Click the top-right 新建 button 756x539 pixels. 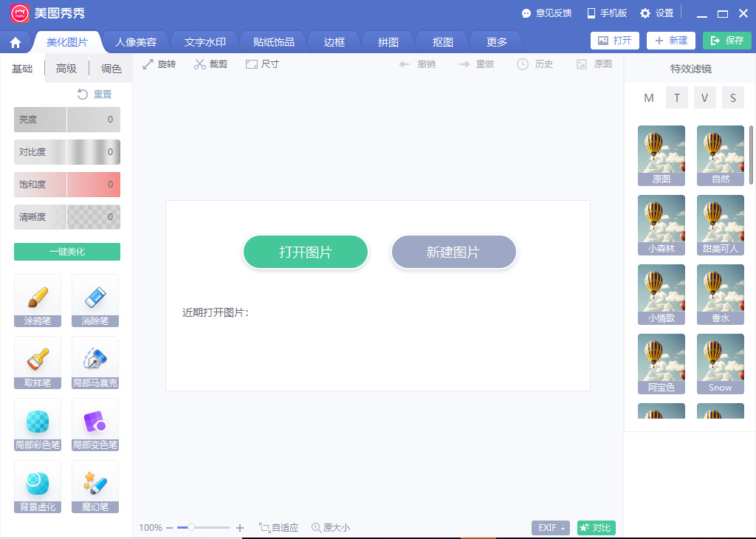(671, 41)
